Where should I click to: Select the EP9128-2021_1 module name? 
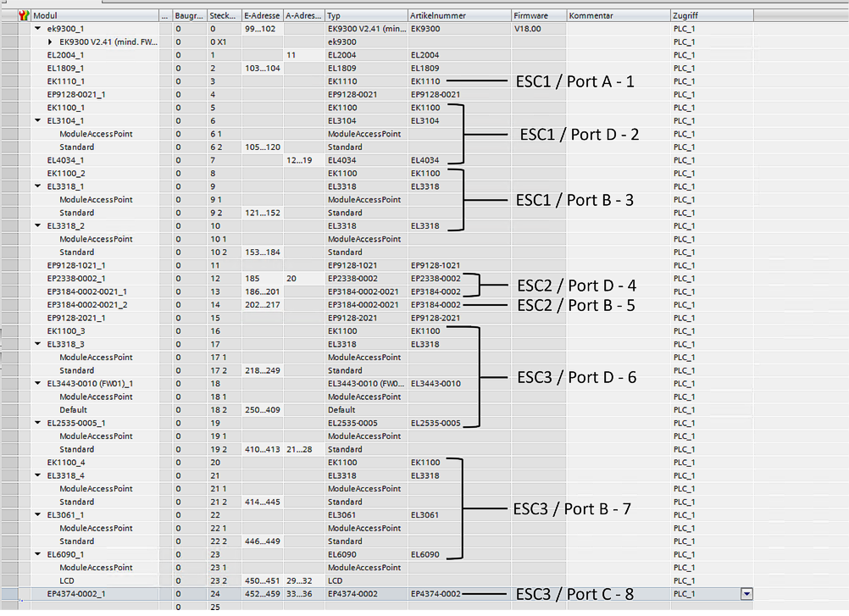tap(76, 318)
